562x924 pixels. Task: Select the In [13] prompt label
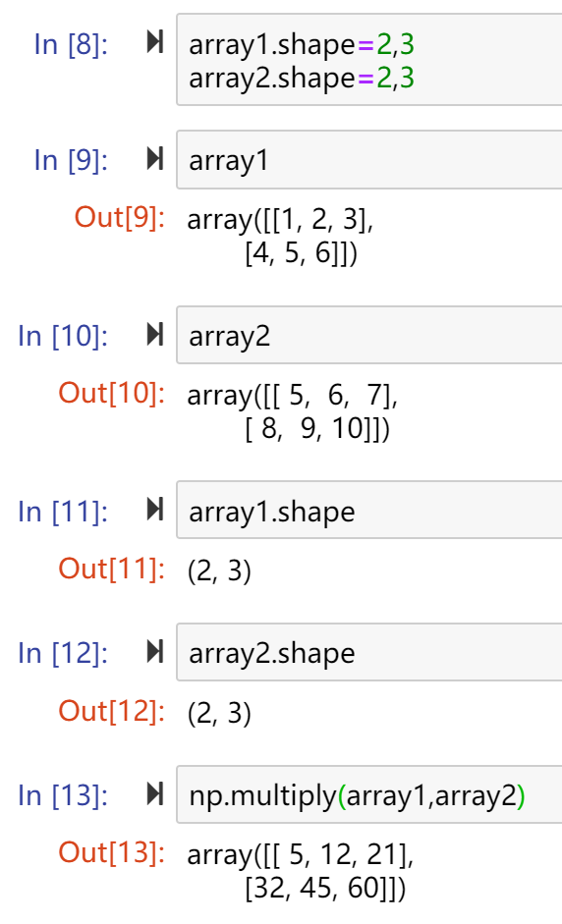pos(63,795)
